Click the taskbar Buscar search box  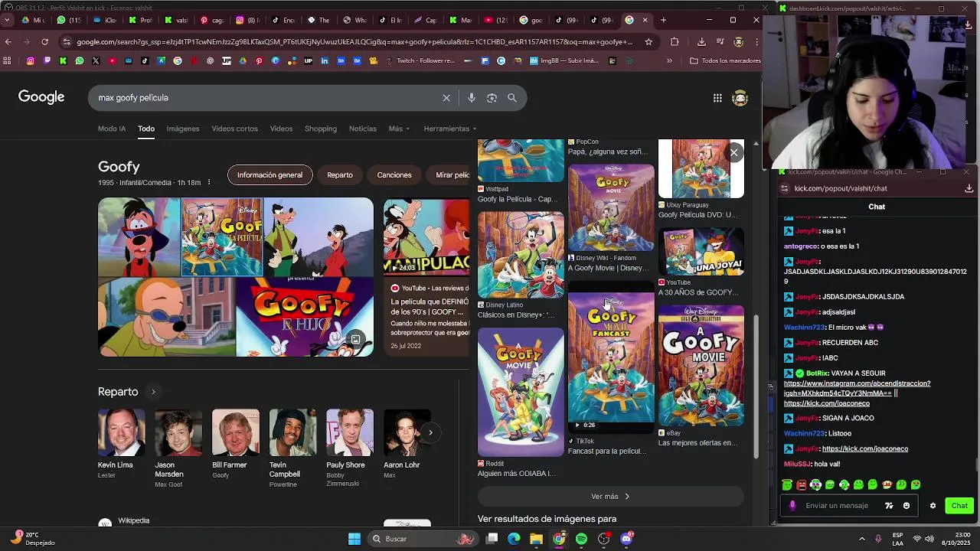pyautogui.click(x=423, y=539)
